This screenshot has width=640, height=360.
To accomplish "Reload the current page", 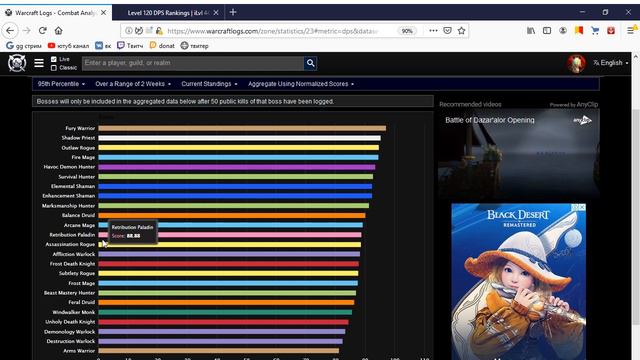I will click(42, 31).
